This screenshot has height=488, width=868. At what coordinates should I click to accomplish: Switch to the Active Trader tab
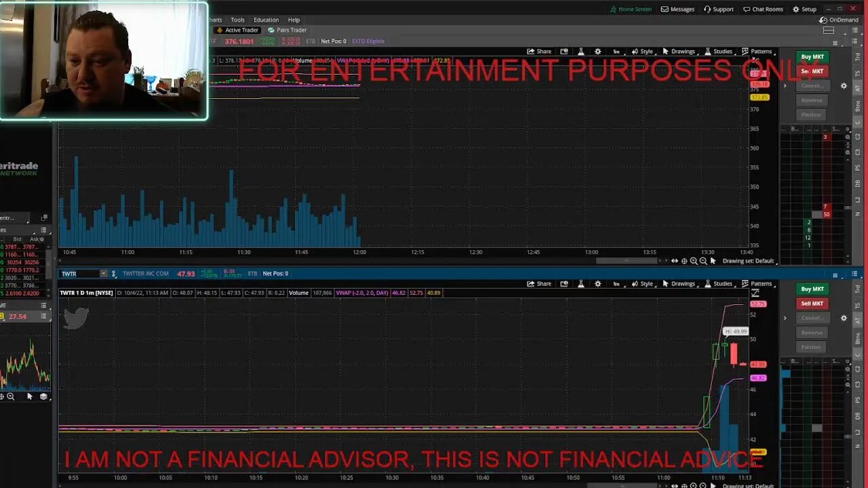point(237,30)
